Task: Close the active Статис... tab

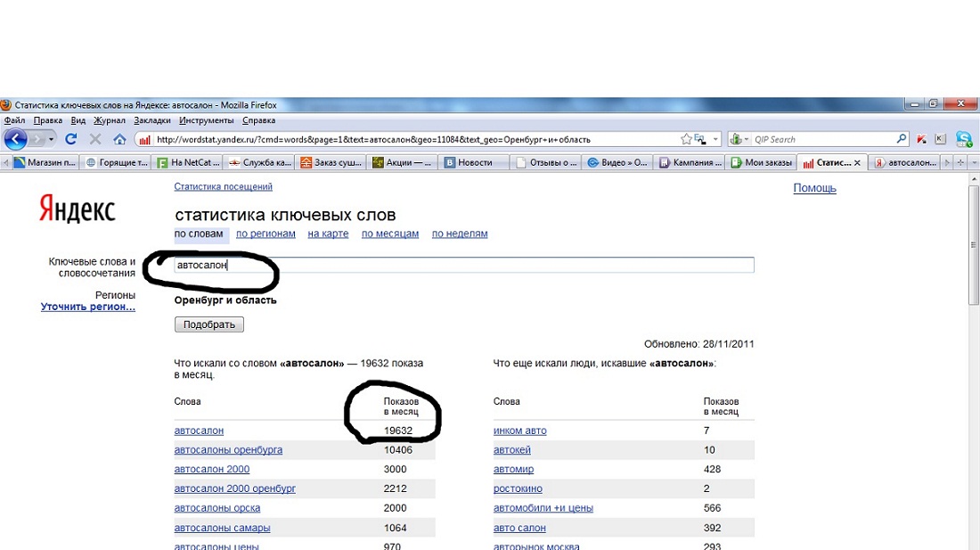Action: click(x=857, y=162)
